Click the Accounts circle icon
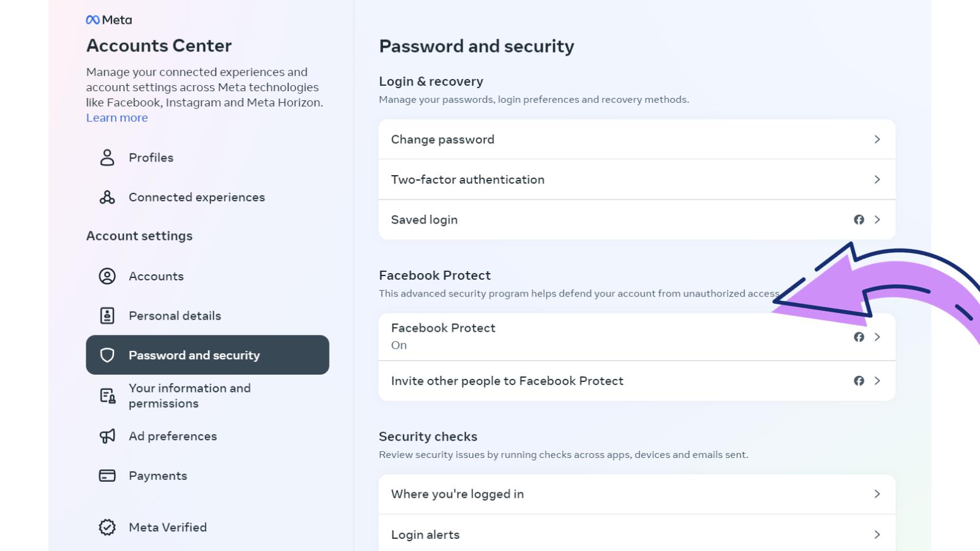This screenshot has height=551, width=980. [x=107, y=276]
